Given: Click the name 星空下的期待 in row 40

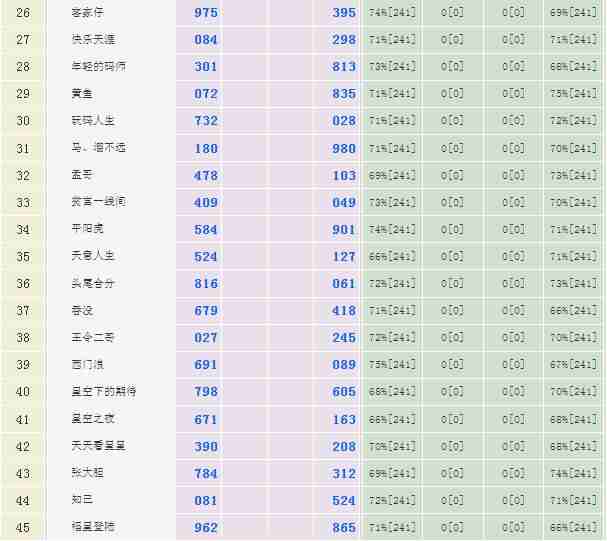Looking at the screenshot, I should (104, 391).
